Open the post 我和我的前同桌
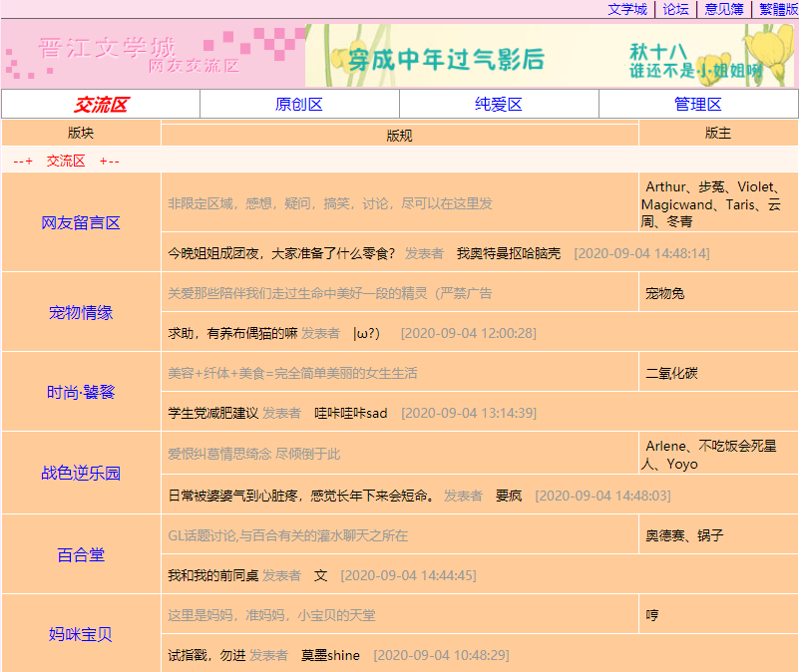Viewport: 799px width, 672px height. (x=212, y=575)
